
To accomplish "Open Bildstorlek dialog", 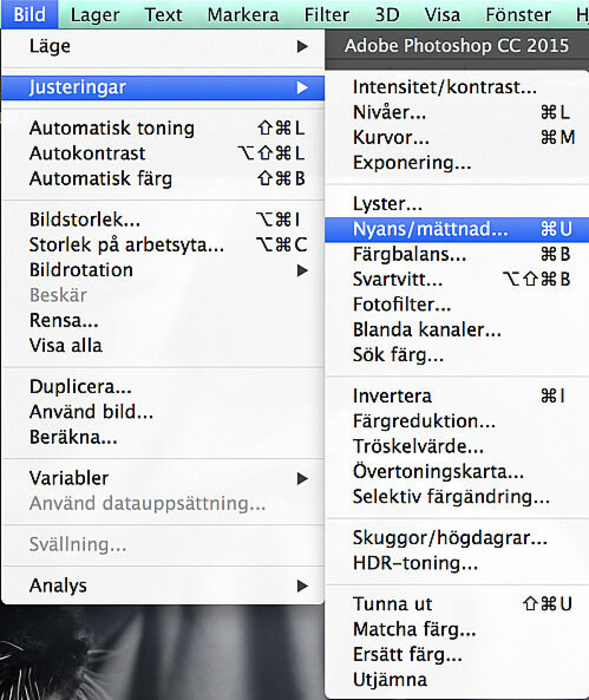I will (x=162, y=220).
